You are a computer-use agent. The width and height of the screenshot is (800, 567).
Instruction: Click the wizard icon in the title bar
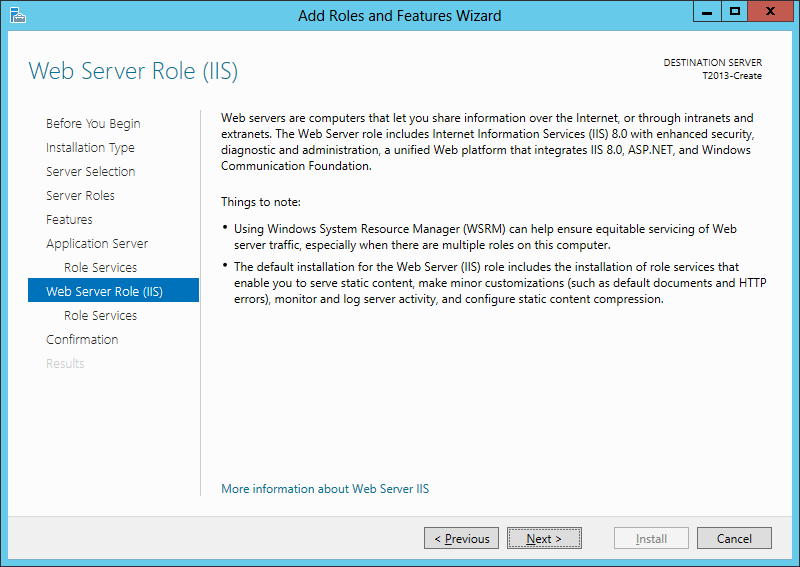point(18,15)
